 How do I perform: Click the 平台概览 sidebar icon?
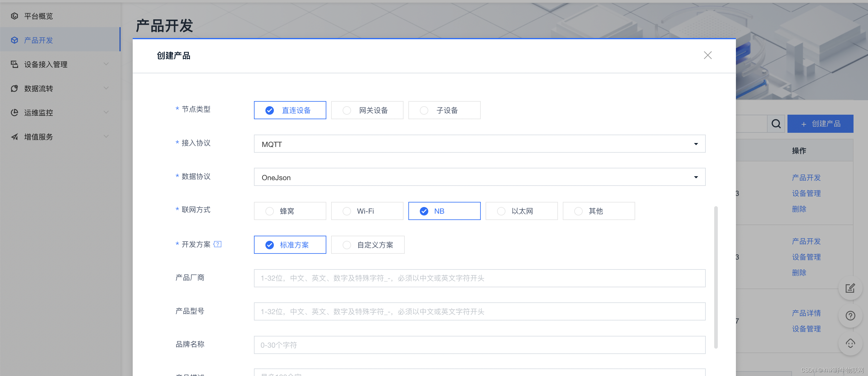pos(14,16)
